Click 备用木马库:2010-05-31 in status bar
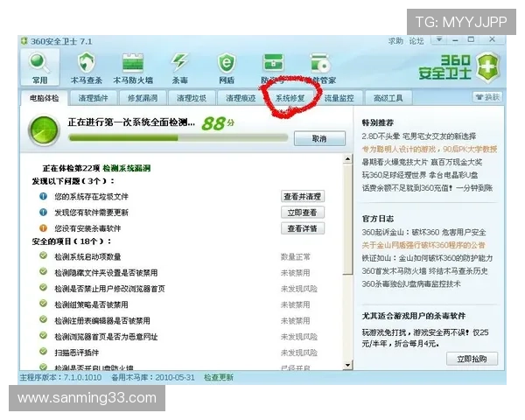 [153, 377]
